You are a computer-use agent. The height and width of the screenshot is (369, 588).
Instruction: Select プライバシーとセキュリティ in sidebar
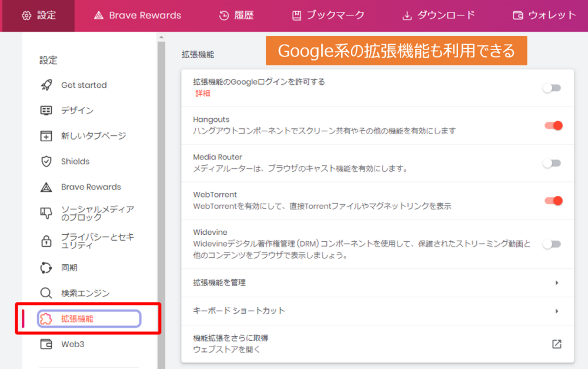click(x=98, y=241)
